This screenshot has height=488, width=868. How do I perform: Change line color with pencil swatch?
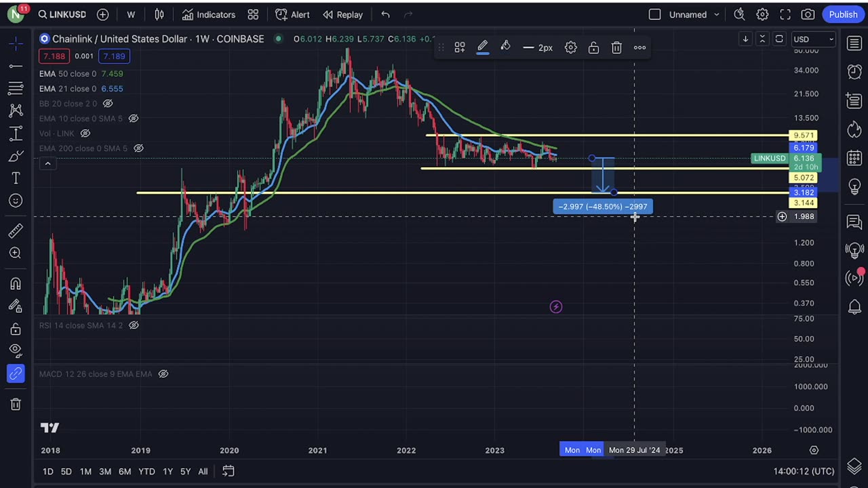point(483,47)
